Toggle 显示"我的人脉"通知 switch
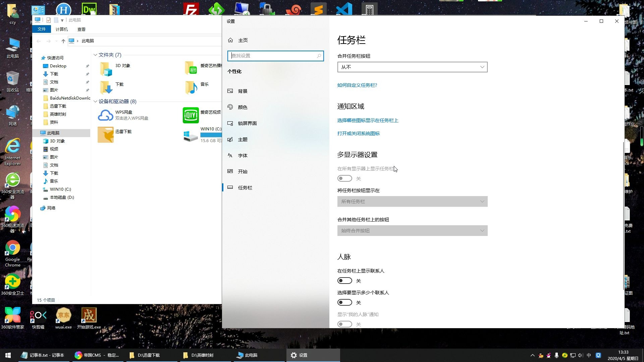644x362 pixels. point(344,324)
